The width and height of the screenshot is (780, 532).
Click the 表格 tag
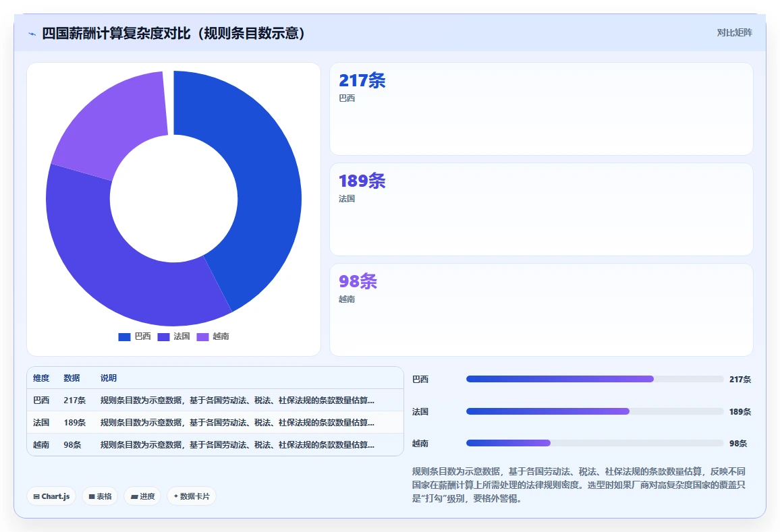point(100,496)
